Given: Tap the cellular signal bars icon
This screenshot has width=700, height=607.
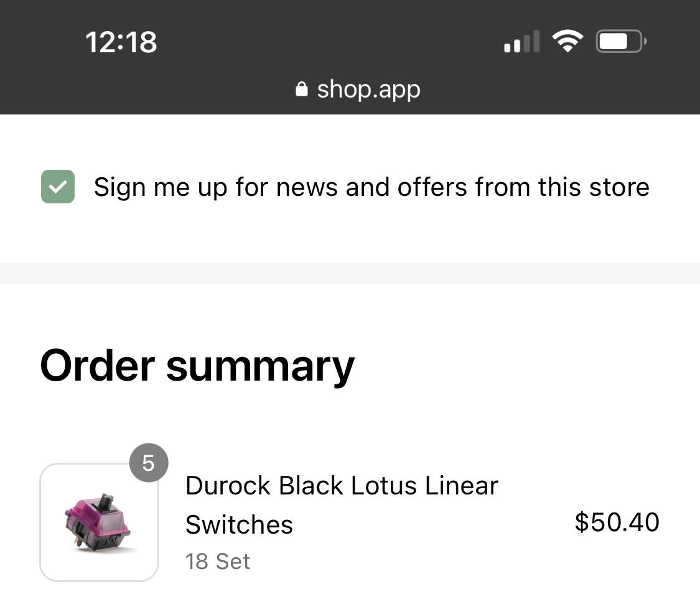Looking at the screenshot, I should pos(522,42).
